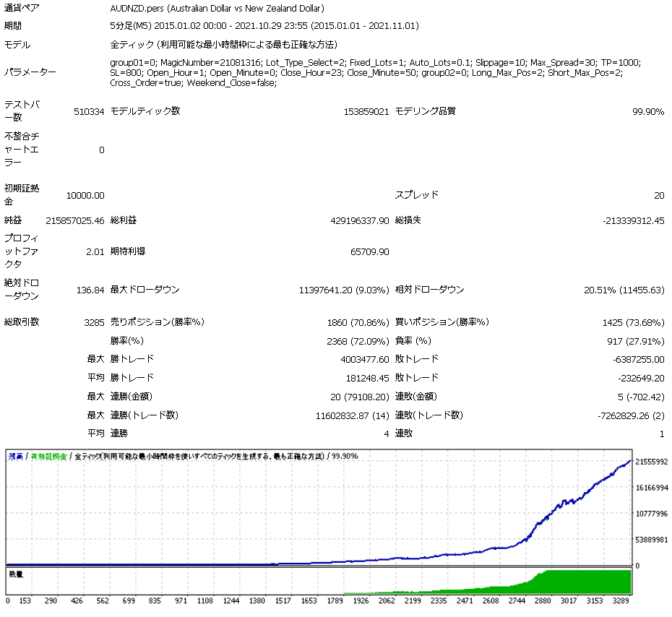Click the long positions value 1425 (73.68%)
This screenshot has height=617, width=672.
[633, 323]
